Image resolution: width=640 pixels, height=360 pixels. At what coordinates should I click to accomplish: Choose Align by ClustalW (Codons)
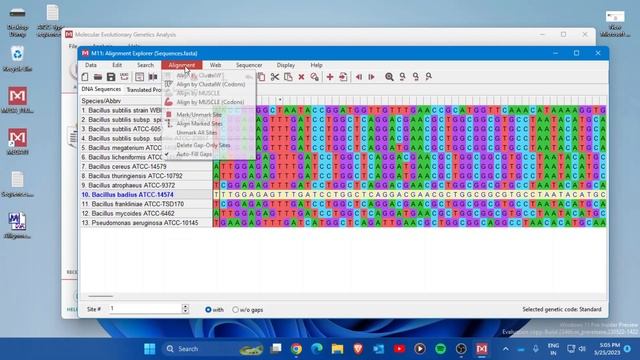point(210,84)
